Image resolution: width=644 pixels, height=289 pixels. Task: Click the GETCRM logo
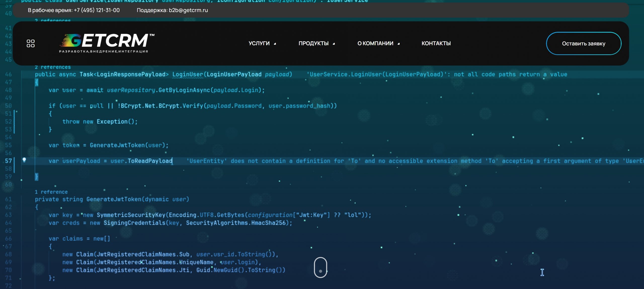point(107,43)
